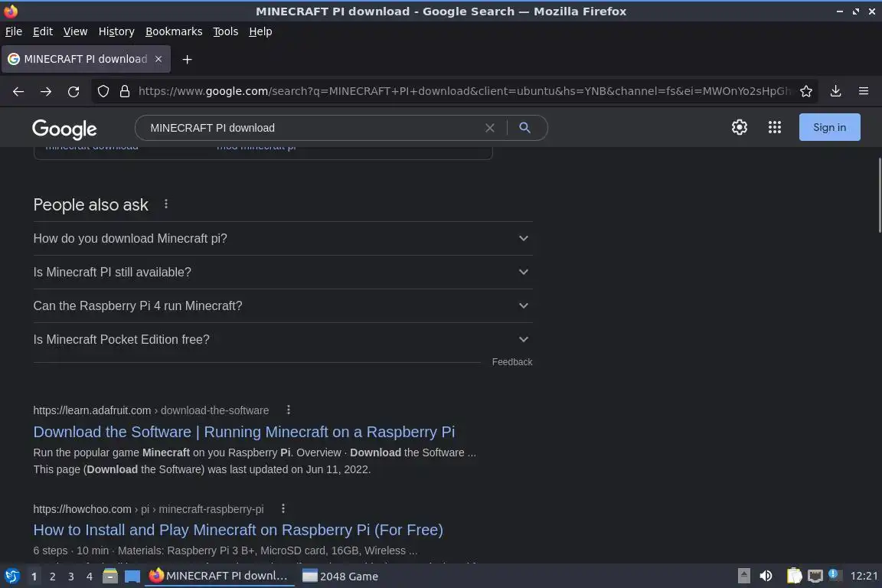882x588 pixels.
Task: Go to the Google homepage logo
Action: pos(64,129)
